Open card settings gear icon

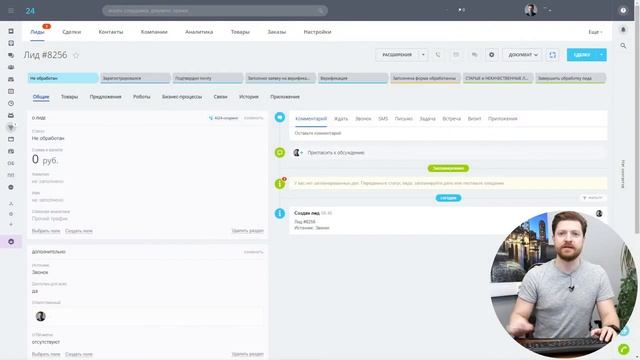click(x=491, y=55)
